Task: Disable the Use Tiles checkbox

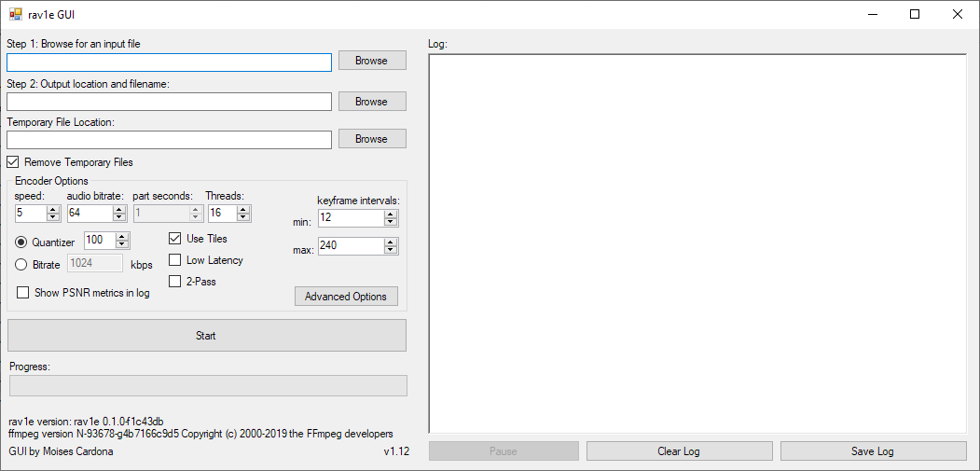Action: (174, 239)
